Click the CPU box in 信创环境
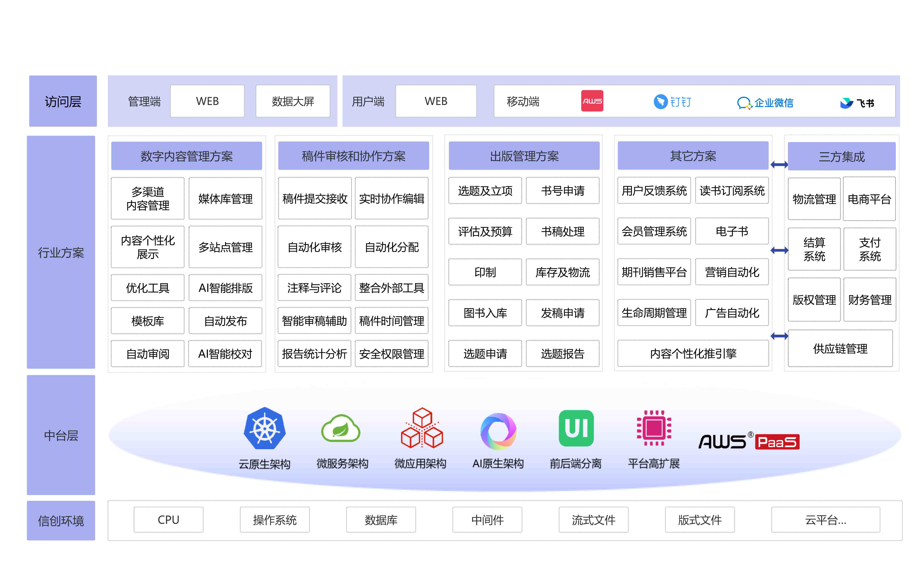This screenshot has height=567, width=924. click(x=168, y=520)
